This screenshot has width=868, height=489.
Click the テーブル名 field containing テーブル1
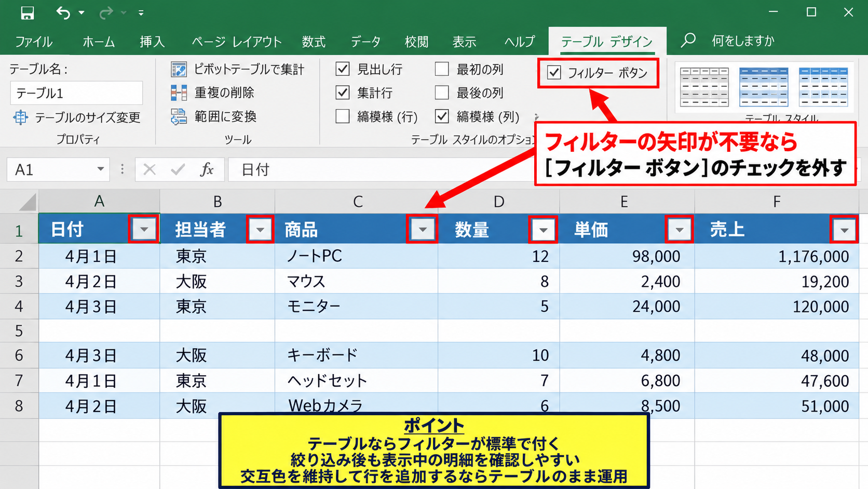pos(76,93)
